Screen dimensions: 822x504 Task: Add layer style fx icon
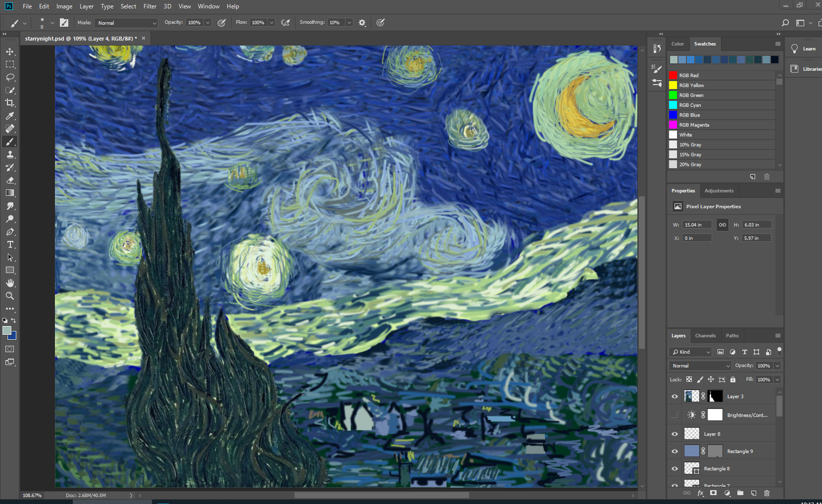pyautogui.click(x=700, y=493)
